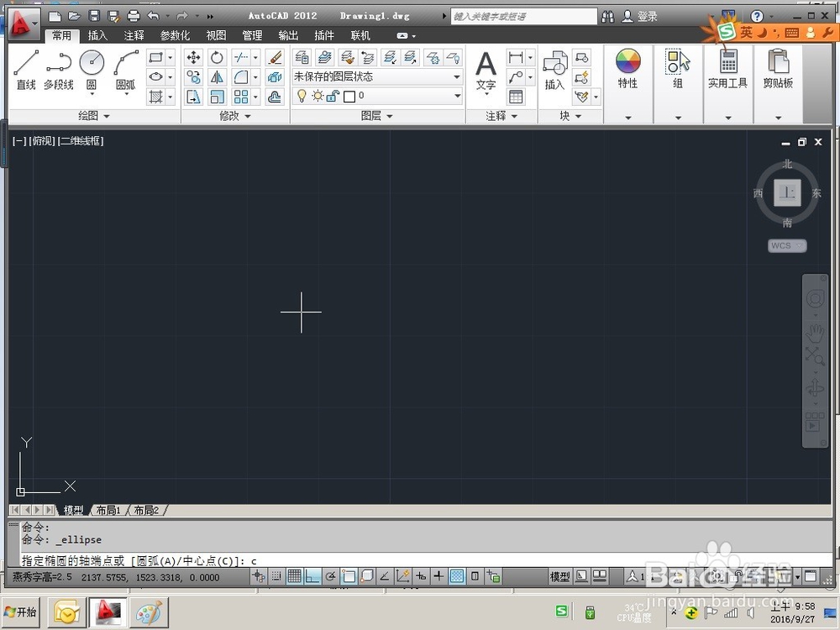Click the Hatch tool icon
This screenshot has width=840, height=630.
click(x=156, y=97)
